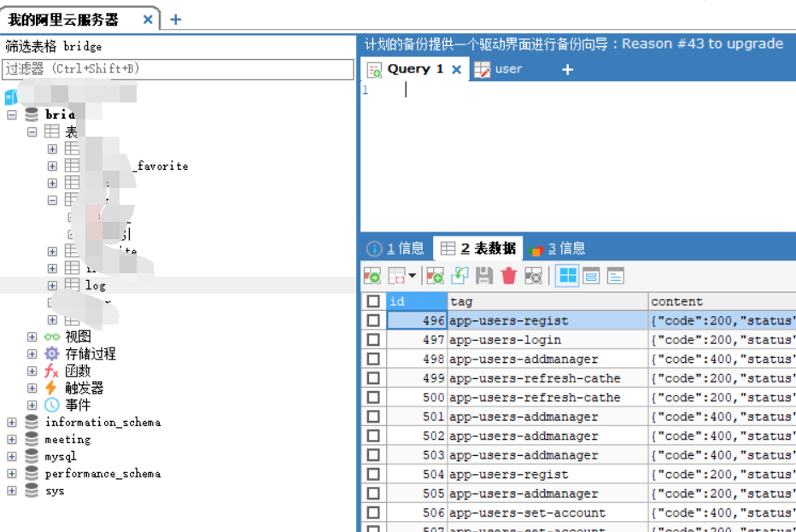Collapse the 表 tables folder

click(32, 132)
